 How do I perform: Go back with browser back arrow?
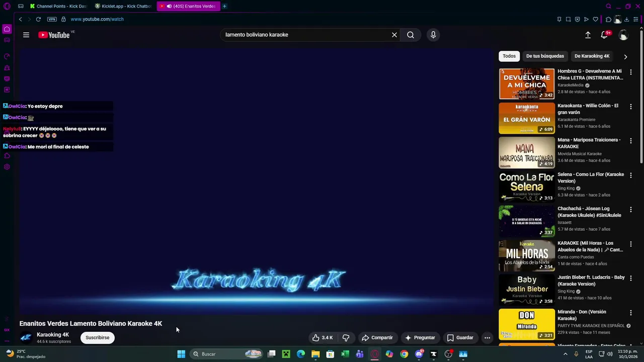[x=20, y=19]
